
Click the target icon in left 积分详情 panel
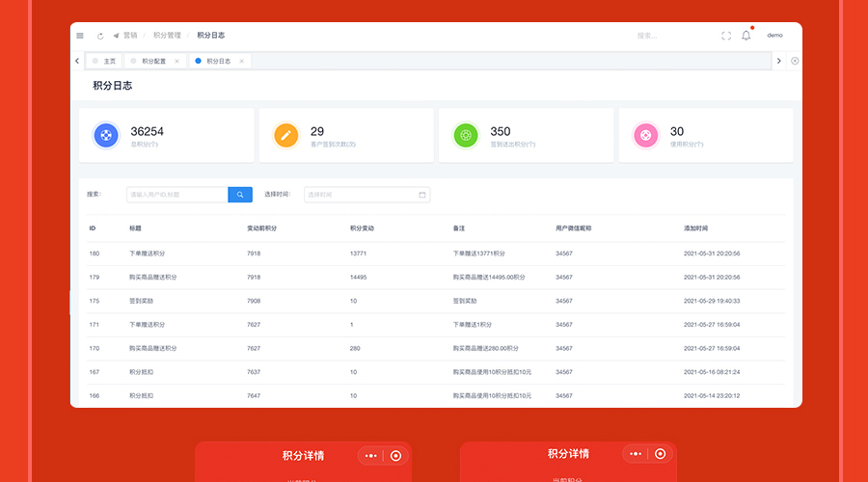tap(395, 456)
